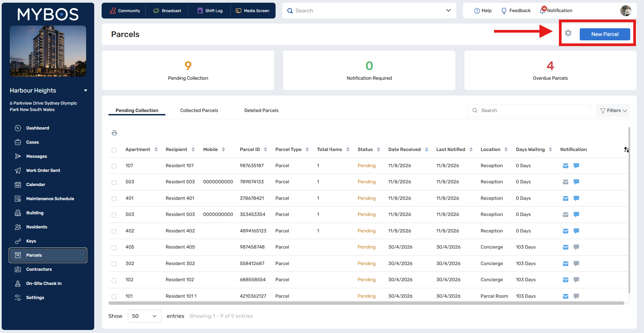Viewport: 644px width, 333px height.
Task: Toggle the select-all header checkbox
Action: pos(114,150)
